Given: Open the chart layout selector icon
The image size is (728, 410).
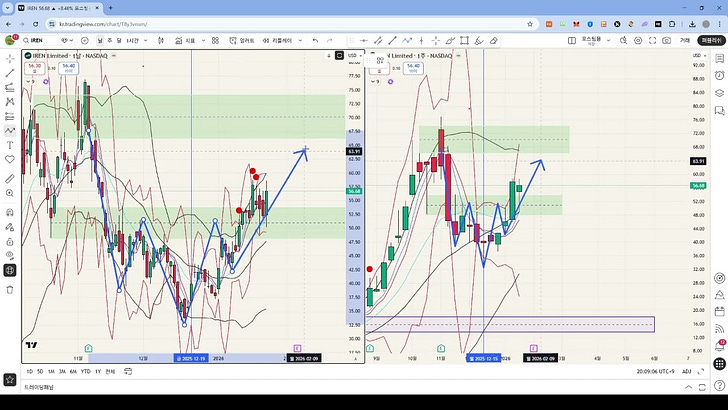Looking at the screenshot, I should pos(572,40).
